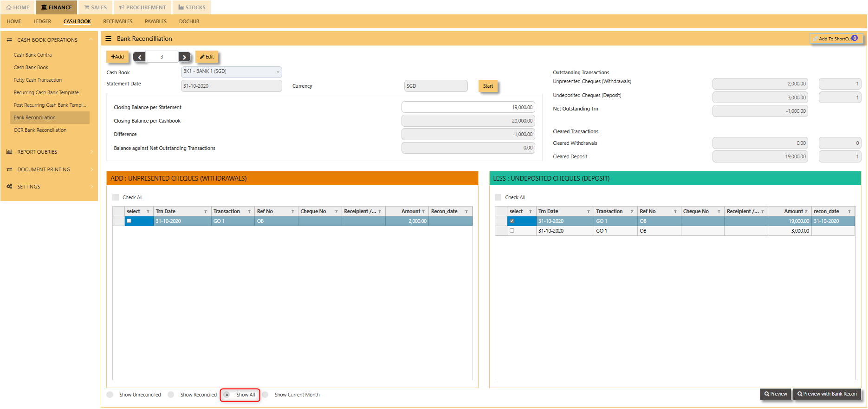This screenshot has width=868, height=409.
Task: Select Show Current Month radio option
Action: (x=266, y=395)
